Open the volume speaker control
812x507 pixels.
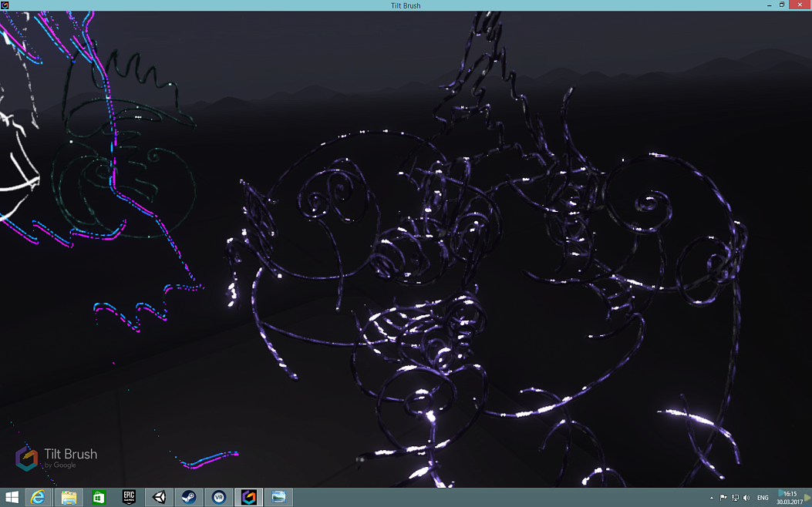[x=746, y=498]
